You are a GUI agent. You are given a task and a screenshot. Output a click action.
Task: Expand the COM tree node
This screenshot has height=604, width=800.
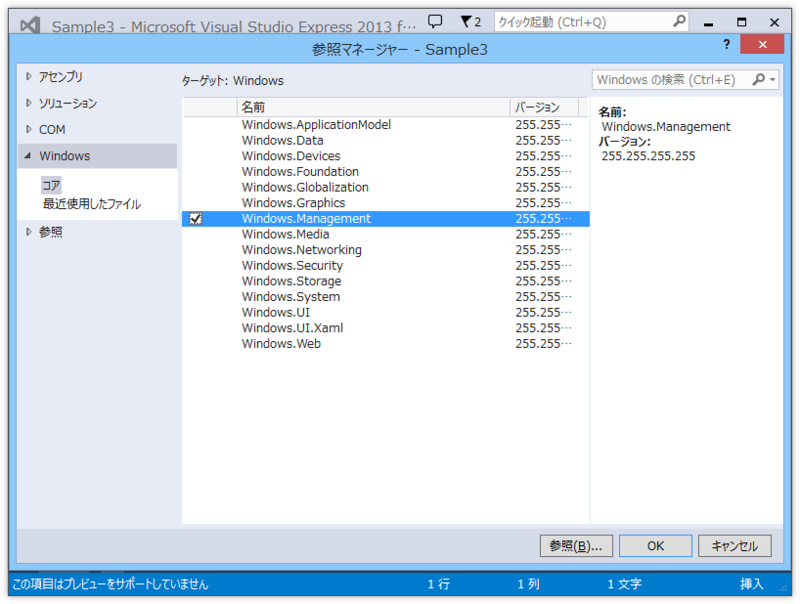coord(29,130)
